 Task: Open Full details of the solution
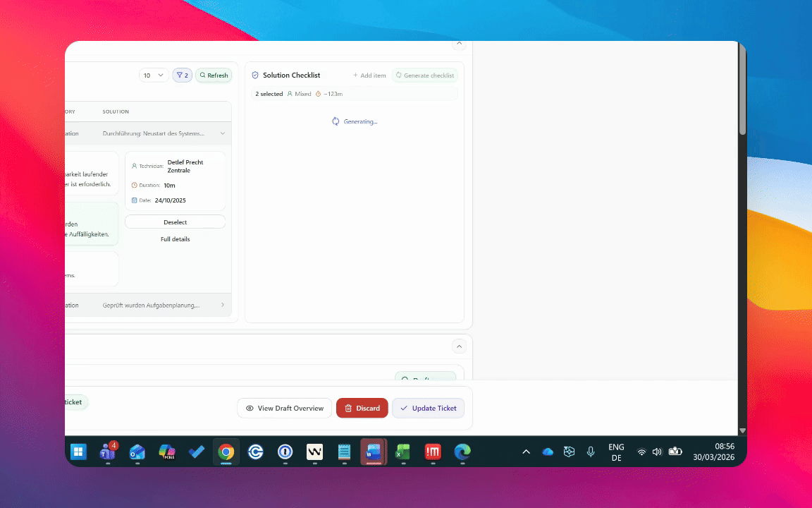[x=175, y=239]
